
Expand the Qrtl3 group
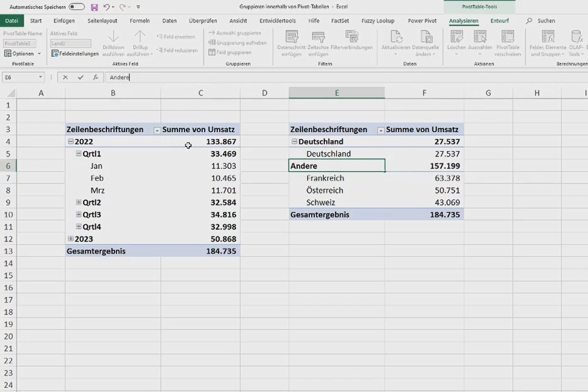click(x=78, y=215)
